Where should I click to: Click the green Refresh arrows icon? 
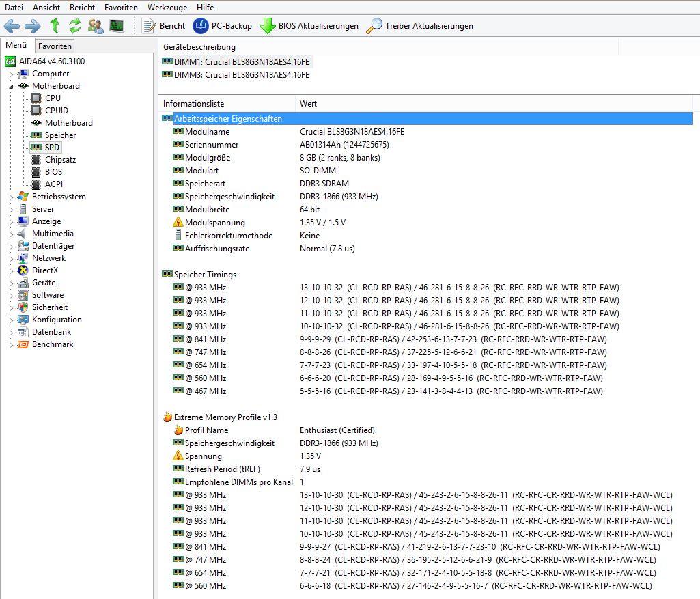pos(75,26)
